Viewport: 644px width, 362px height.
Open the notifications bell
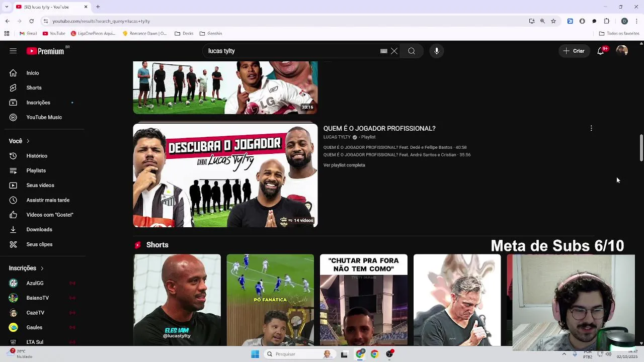point(601,51)
